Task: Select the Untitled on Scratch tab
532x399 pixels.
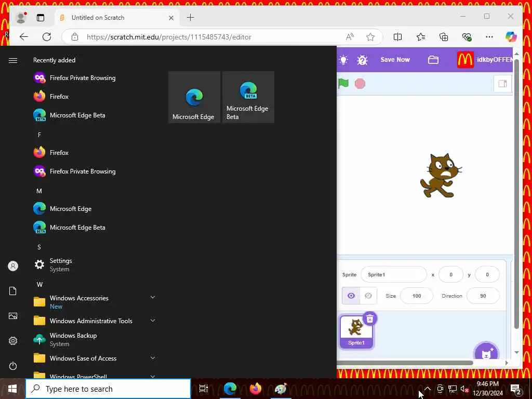Action: click(117, 18)
